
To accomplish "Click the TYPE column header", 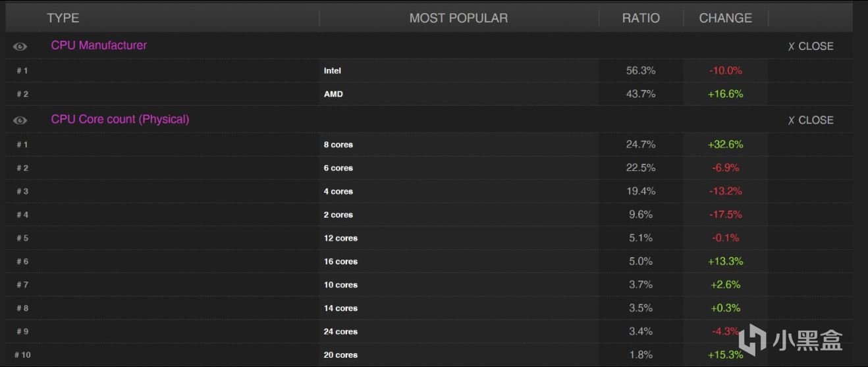I will pos(63,18).
